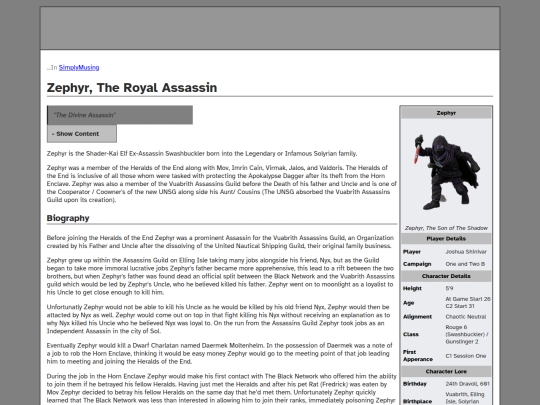
Task: Click the Alignment value Chaotic Neutral
Action: point(466,317)
